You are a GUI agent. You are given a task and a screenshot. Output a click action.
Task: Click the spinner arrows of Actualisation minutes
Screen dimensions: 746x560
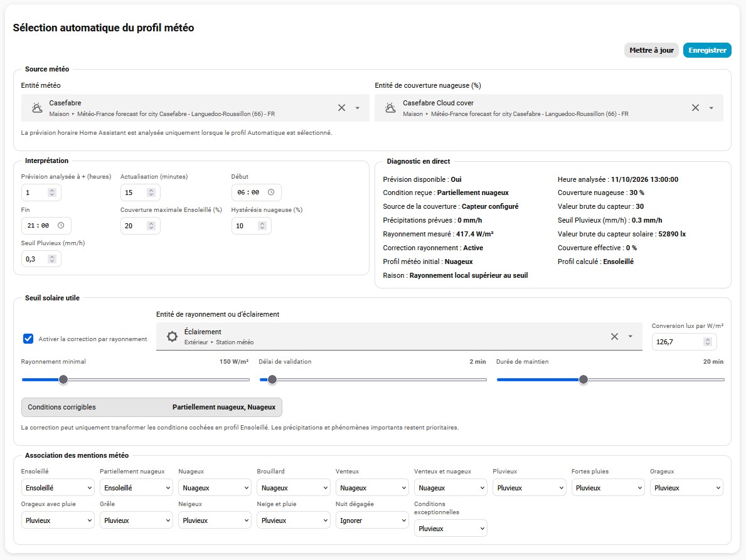(151, 193)
